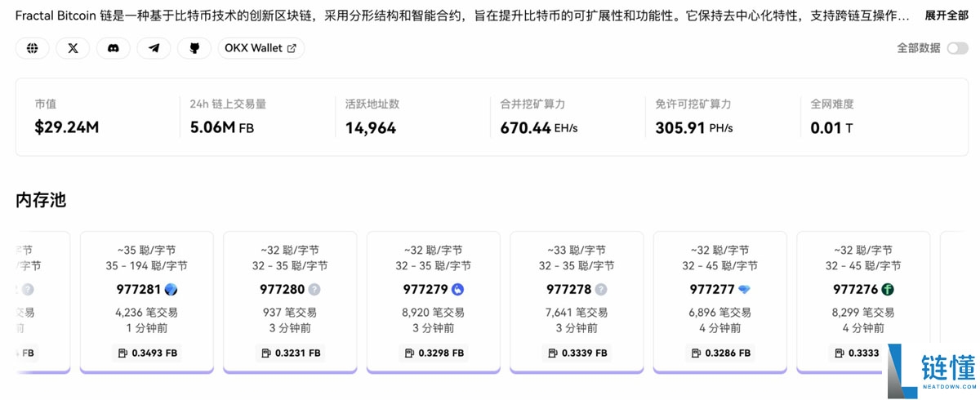Click the 0.3298 FB fee badge

coord(434,353)
